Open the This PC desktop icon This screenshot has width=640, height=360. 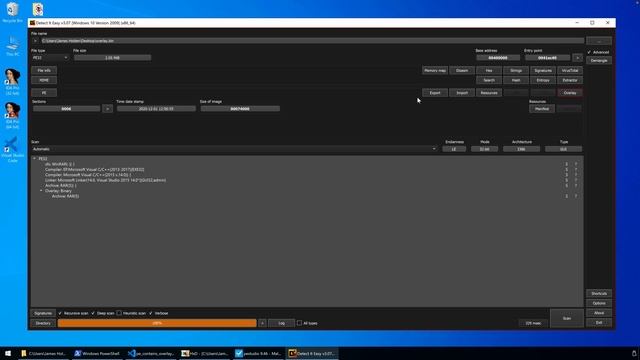pyautogui.click(x=12, y=46)
